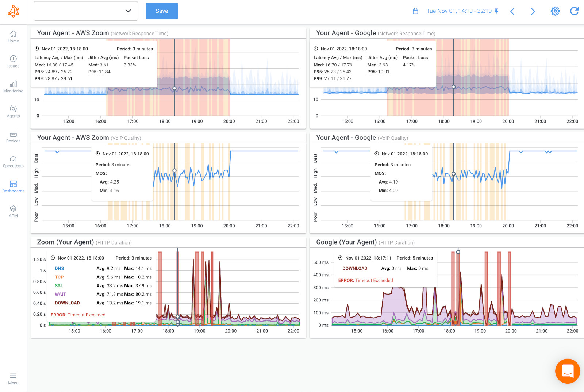
Task: Open the Speedtests page
Action: tap(13, 161)
